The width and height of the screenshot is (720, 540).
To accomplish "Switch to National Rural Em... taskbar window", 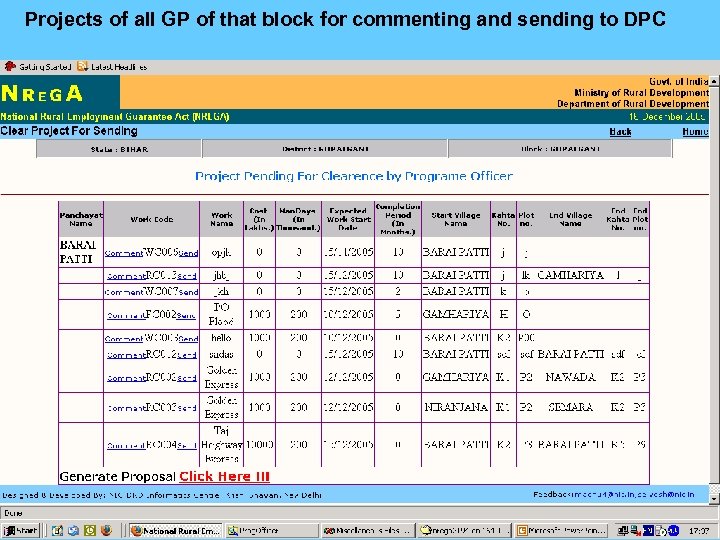I will (x=175, y=531).
